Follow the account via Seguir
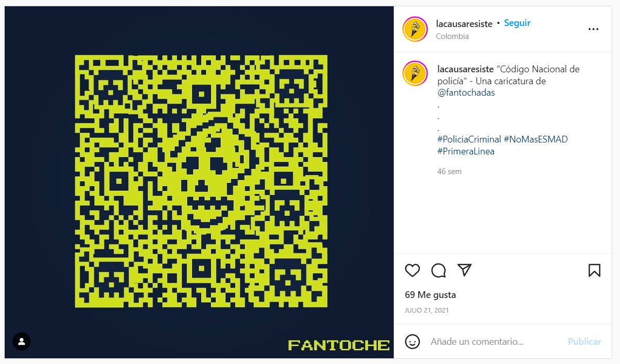Viewport: 620px width, 364px height. [x=517, y=23]
